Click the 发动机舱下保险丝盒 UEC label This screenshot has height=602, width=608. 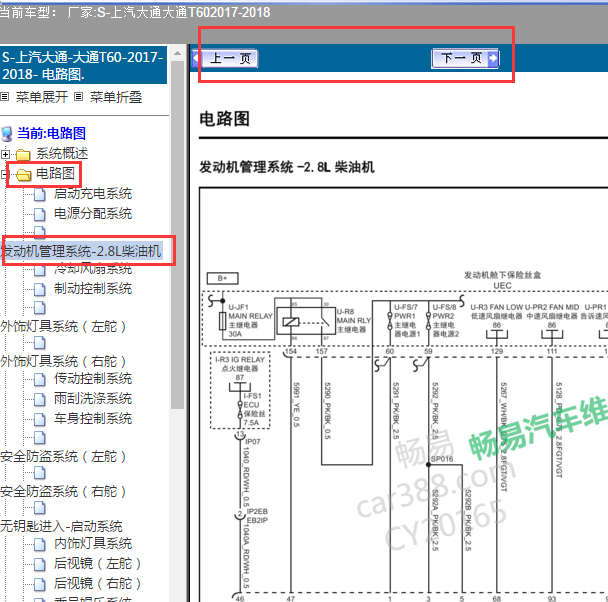tap(503, 280)
